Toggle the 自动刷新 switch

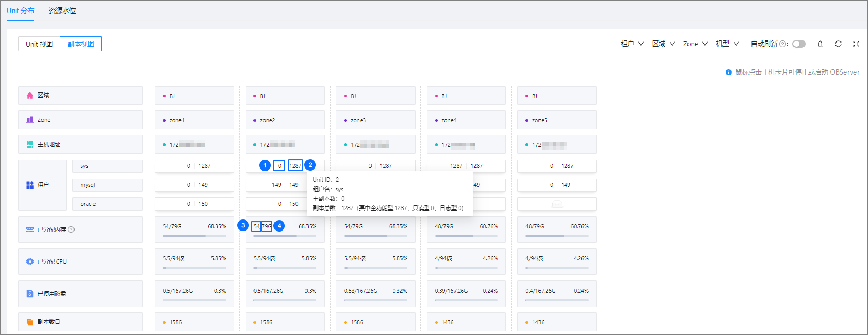pyautogui.click(x=799, y=44)
